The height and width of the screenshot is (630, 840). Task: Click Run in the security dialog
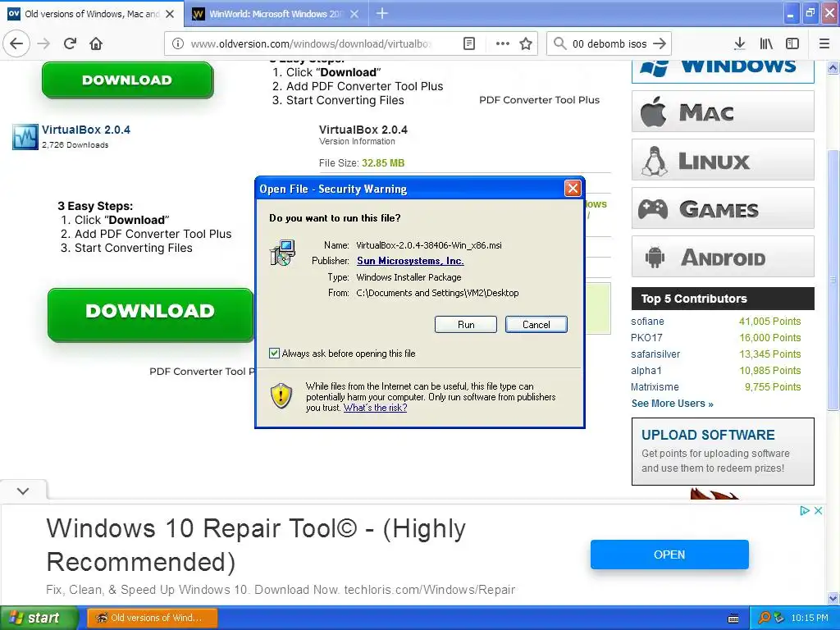click(466, 325)
